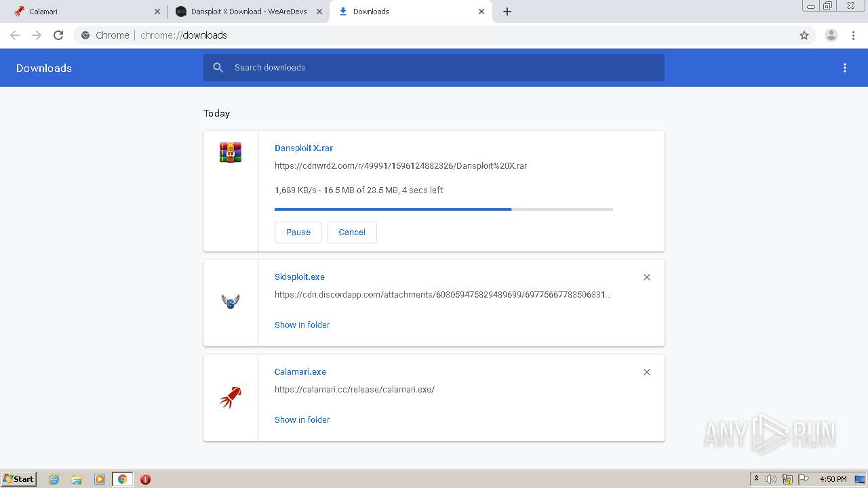
Task: Open the volume control in system tray
Action: [771, 479]
